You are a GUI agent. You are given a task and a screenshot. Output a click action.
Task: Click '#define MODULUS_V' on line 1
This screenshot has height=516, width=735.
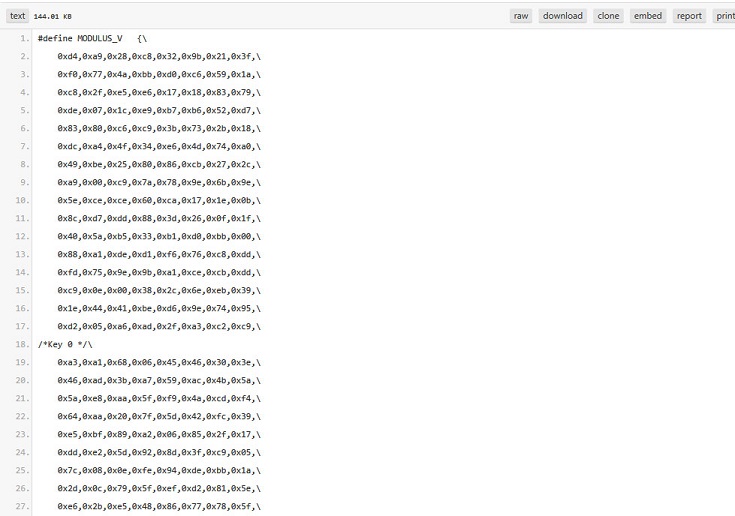click(x=80, y=38)
